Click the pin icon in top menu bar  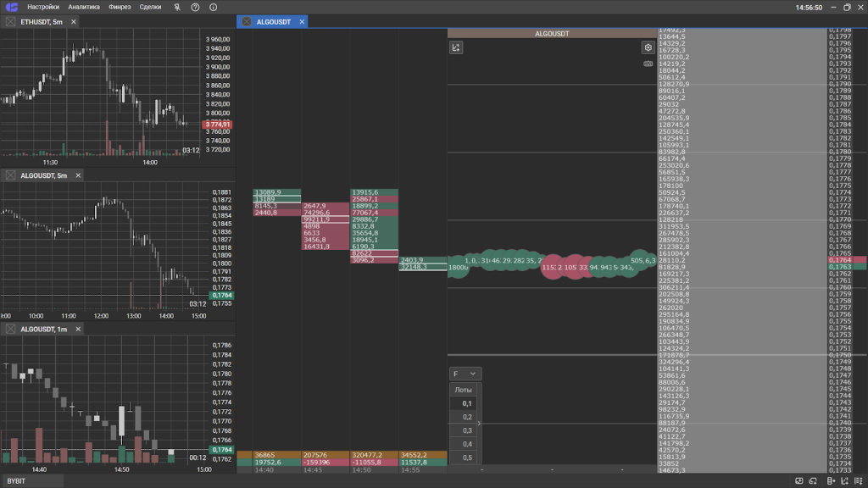tap(177, 7)
